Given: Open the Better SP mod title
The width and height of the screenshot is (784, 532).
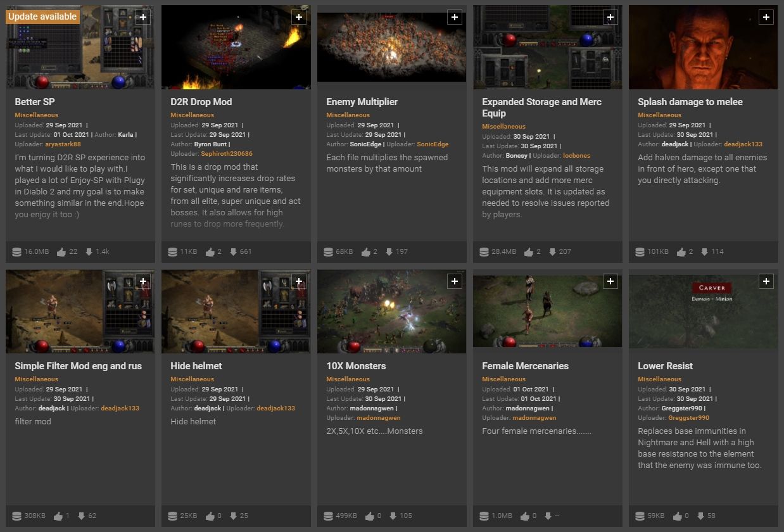Looking at the screenshot, I should click(35, 102).
